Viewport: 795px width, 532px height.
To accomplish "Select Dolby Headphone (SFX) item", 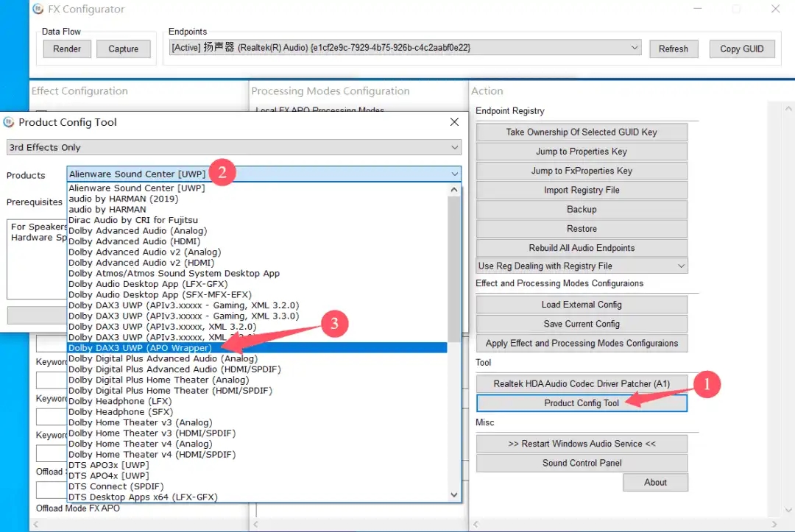I will pyautogui.click(x=258, y=411).
